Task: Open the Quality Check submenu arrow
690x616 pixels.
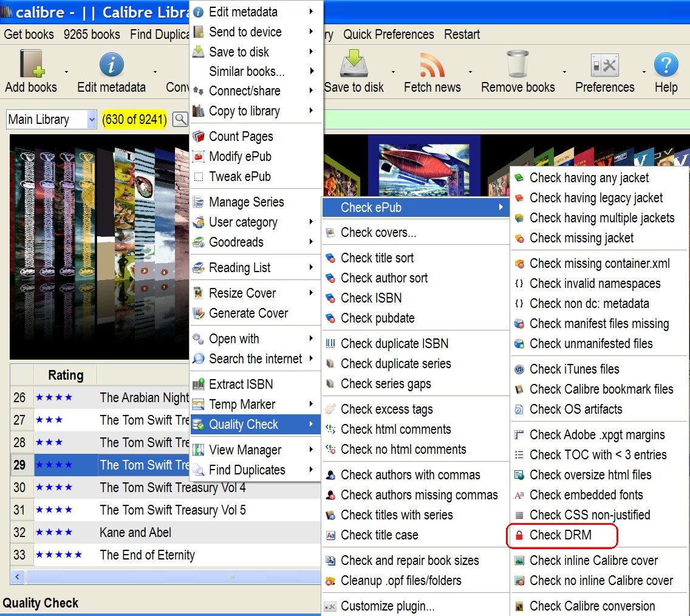Action: tap(311, 424)
